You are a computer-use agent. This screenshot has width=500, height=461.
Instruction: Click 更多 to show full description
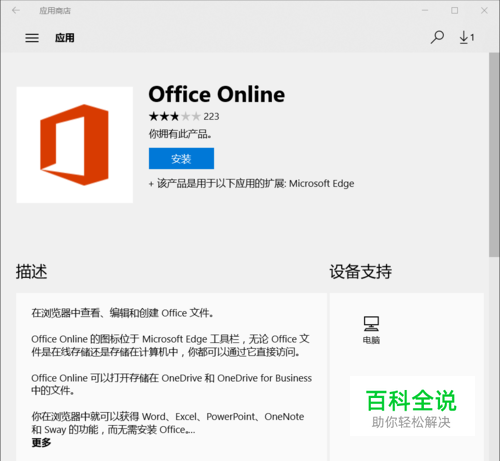41,443
